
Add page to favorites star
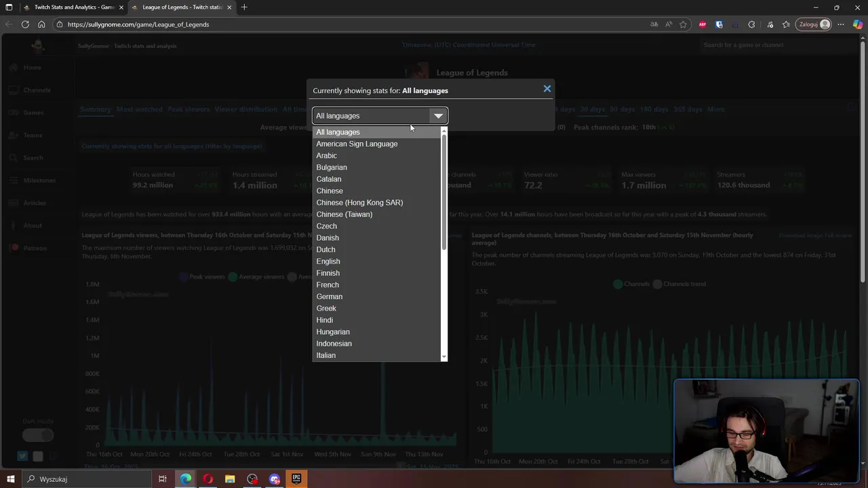pyautogui.click(x=684, y=24)
